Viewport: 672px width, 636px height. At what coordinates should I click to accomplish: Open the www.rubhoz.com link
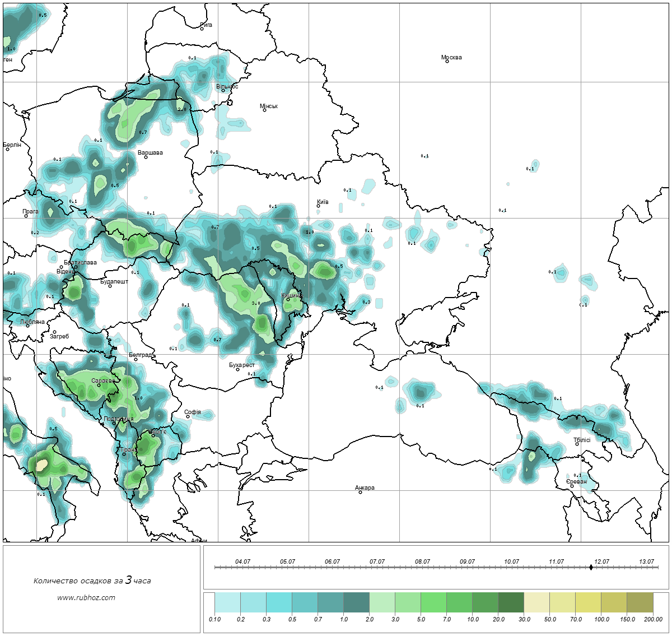click(x=86, y=597)
